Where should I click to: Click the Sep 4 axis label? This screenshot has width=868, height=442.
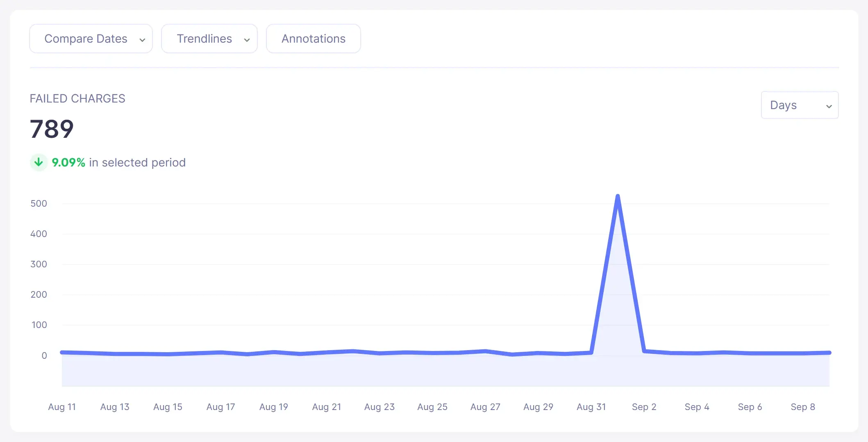click(x=697, y=407)
